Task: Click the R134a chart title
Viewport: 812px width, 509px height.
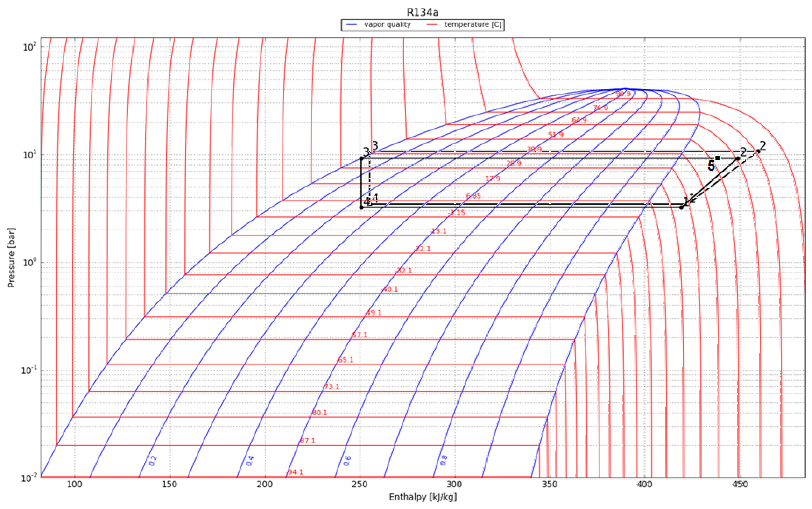Action: [422, 12]
